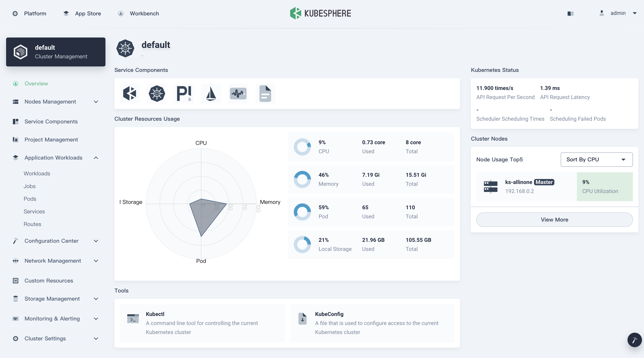Click the Network Management globe icon
644x358 pixels.
point(16,261)
